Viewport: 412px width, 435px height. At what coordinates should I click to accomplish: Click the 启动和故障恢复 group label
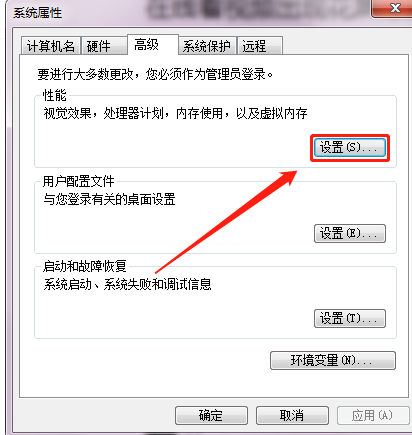[x=85, y=266]
